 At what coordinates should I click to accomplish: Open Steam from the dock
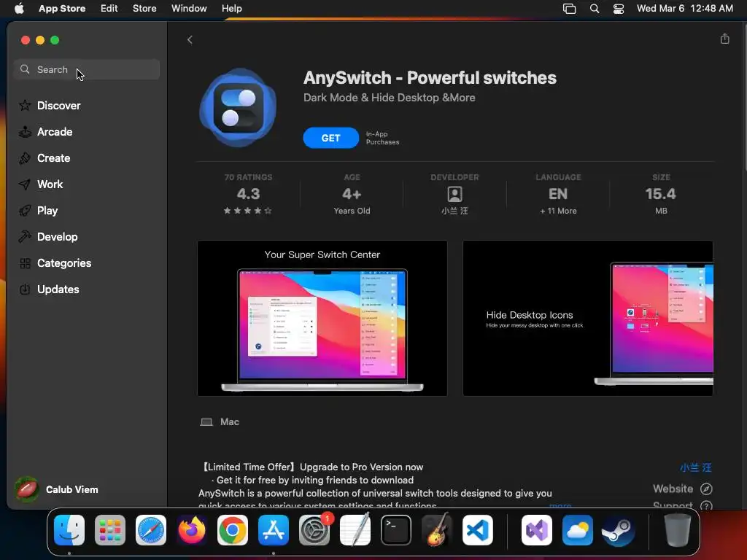pos(619,530)
